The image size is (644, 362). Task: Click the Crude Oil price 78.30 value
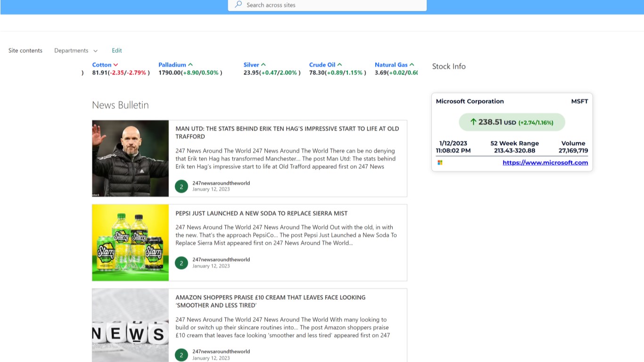[317, 73]
